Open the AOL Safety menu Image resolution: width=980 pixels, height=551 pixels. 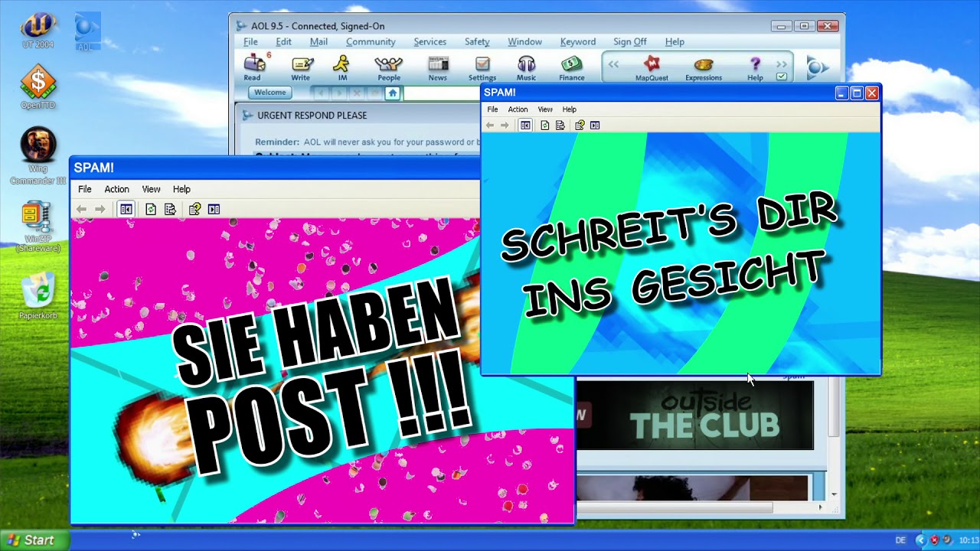477,42
